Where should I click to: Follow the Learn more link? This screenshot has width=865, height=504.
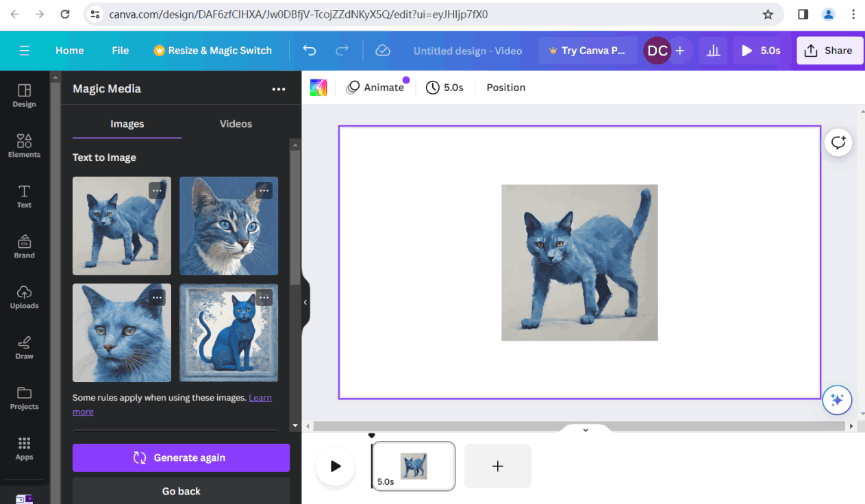click(x=260, y=398)
